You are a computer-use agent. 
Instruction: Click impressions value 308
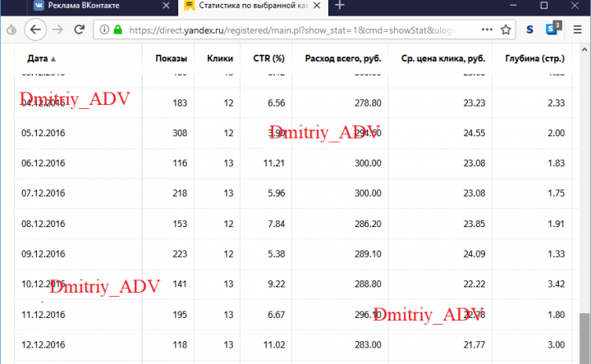[180, 134]
